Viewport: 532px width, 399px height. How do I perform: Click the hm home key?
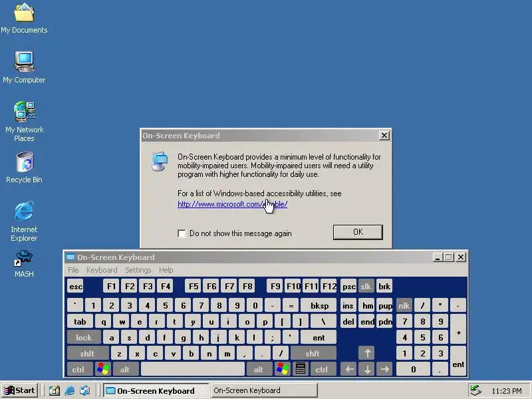tap(367, 306)
